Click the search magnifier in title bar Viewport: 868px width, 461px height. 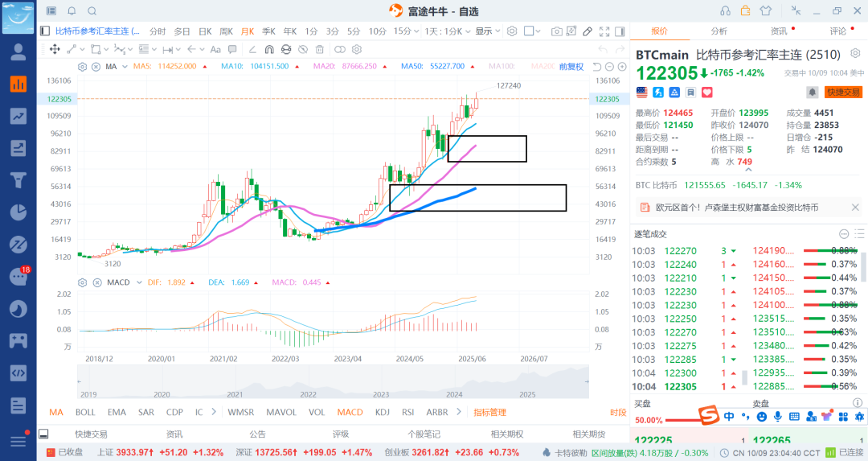[x=92, y=11]
